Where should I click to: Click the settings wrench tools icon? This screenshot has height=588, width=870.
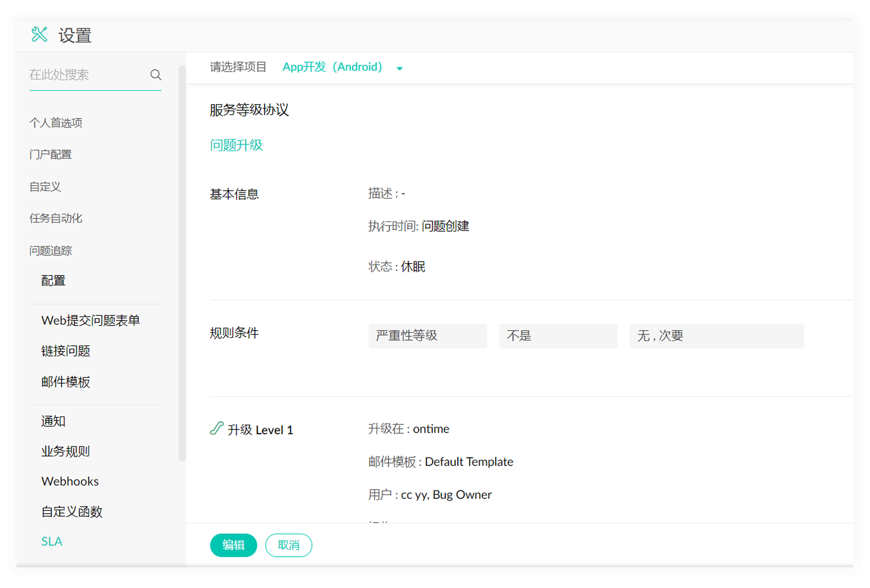click(x=39, y=34)
